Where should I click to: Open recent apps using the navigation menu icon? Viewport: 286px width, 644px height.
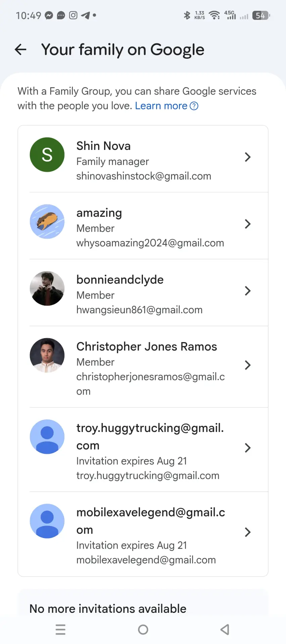[60, 630]
